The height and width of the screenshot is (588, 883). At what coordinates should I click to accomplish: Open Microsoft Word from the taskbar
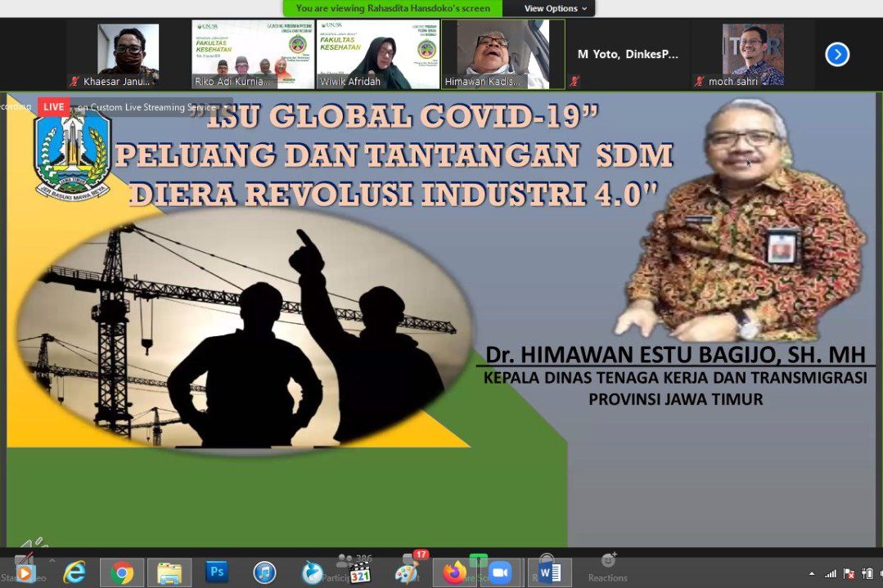[550, 572]
